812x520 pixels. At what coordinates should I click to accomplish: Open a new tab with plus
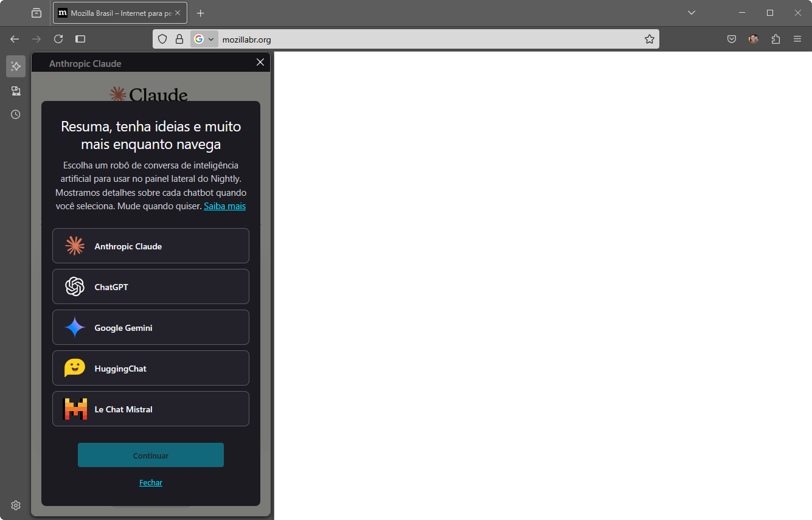pos(201,13)
